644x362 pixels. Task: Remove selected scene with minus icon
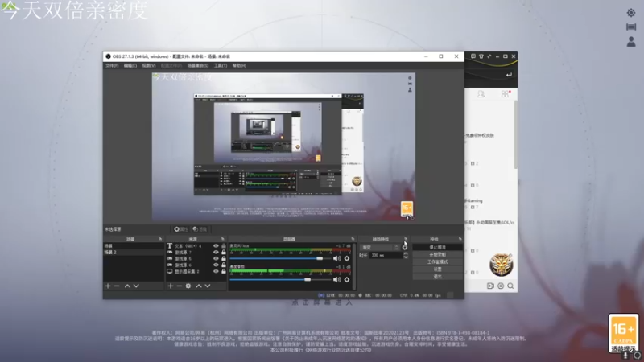(x=117, y=286)
